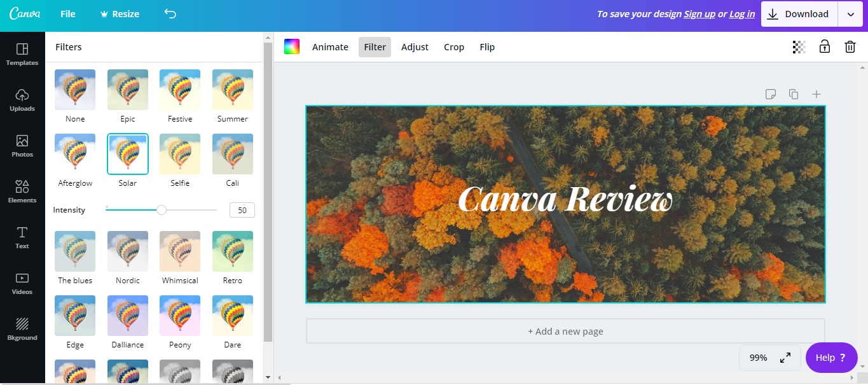Open the Flip option
This screenshot has height=385, width=868.
[487, 47]
